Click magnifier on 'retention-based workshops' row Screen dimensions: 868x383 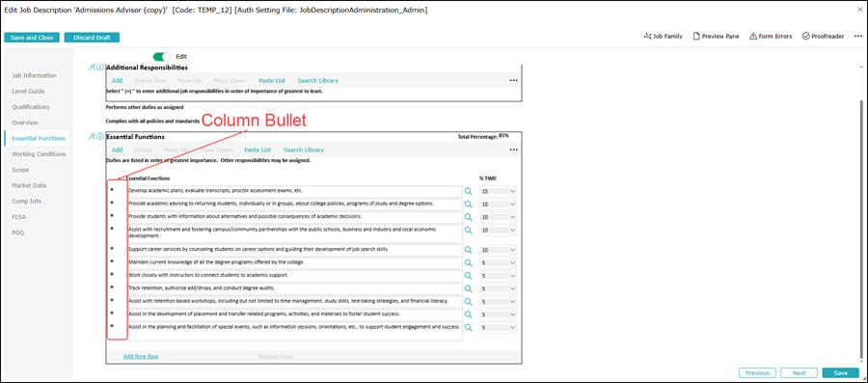(469, 302)
